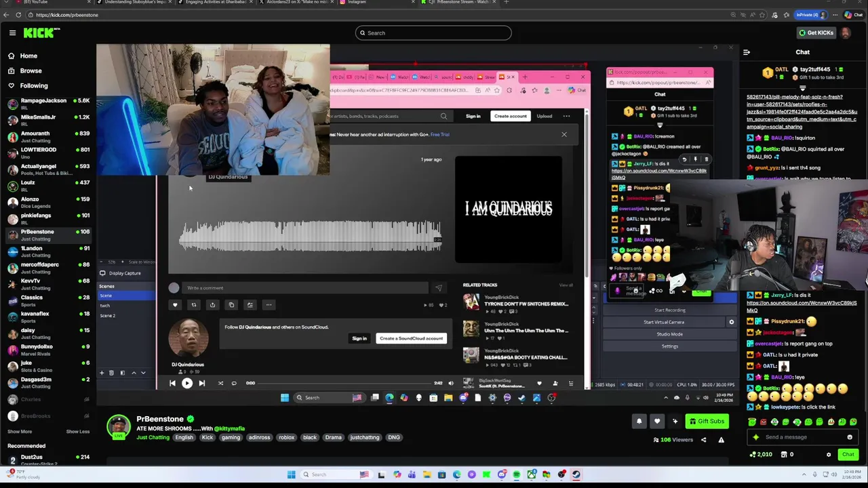Viewport: 868px width, 488px height.
Task: Like the SoundCloud track with heart button
Action: pos(175,305)
